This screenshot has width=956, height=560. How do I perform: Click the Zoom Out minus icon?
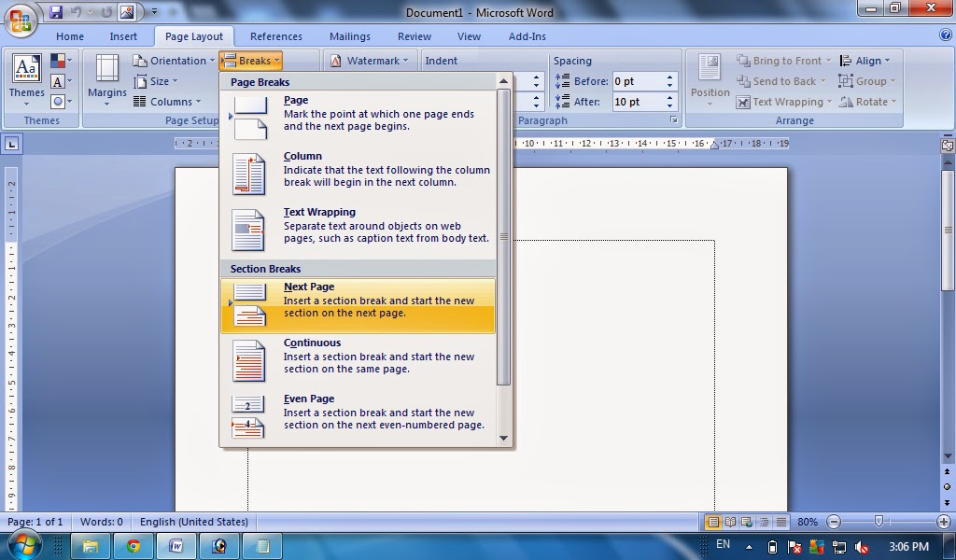click(x=834, y=522)
